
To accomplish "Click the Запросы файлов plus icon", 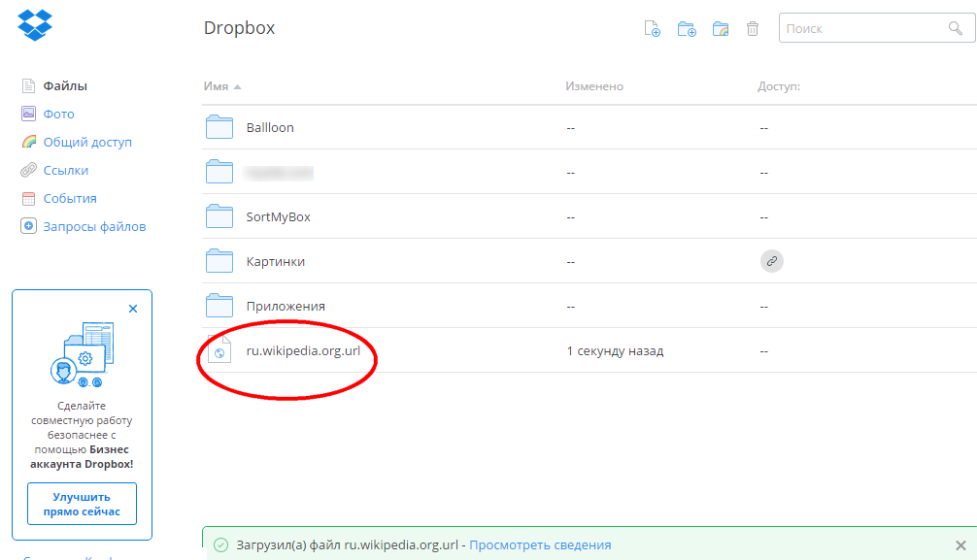I will [x=29, y=226].
